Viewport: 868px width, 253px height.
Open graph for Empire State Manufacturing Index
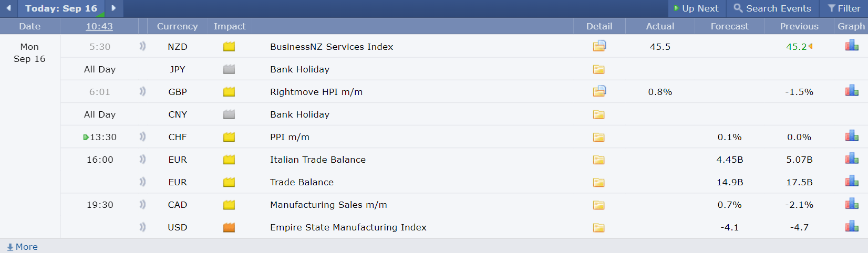coord(852,227)
